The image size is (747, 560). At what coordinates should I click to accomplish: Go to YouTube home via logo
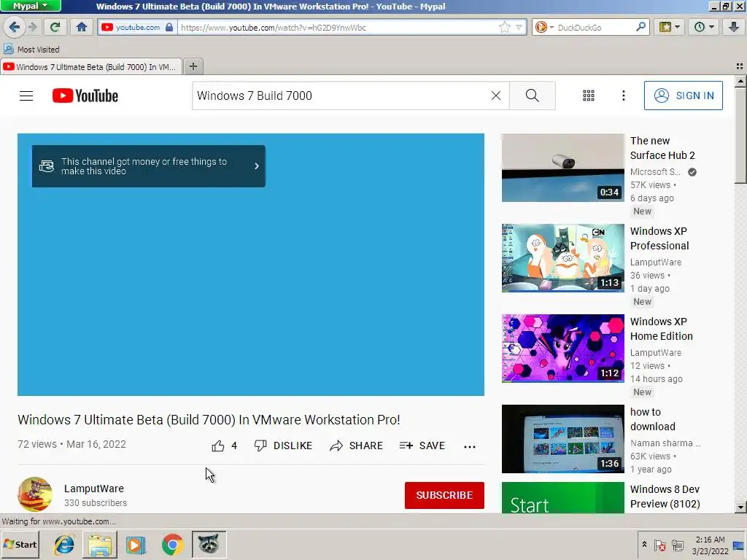[85, 96]
